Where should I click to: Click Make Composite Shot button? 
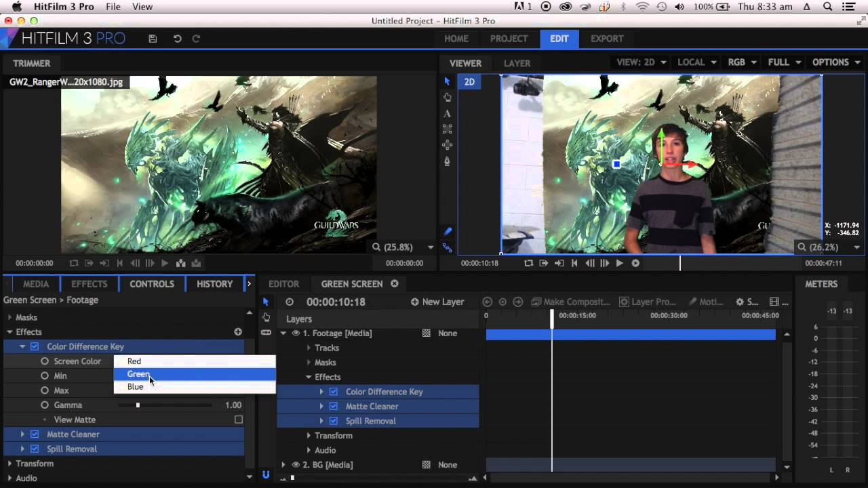pyautogui.click(x=570, y=302)
